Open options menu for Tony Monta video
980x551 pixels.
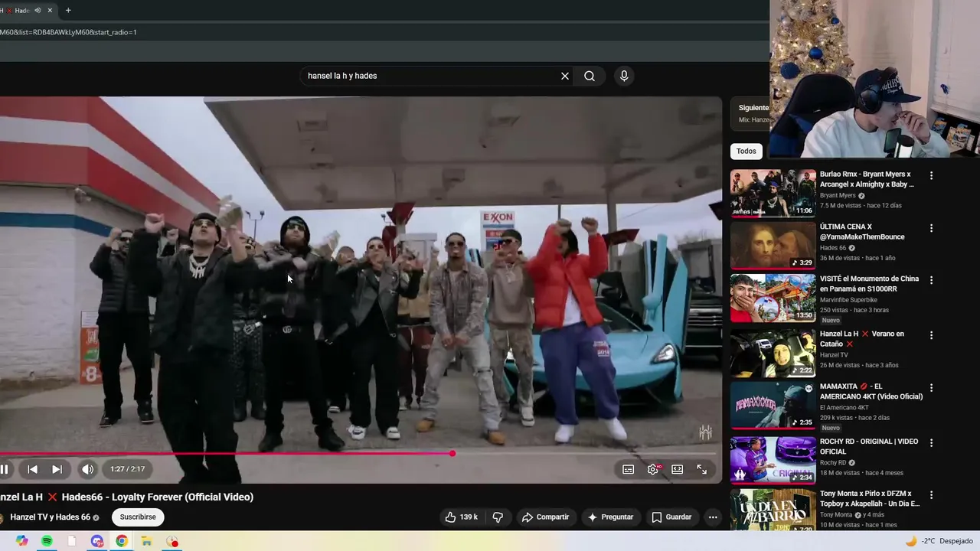coord(931,494)
